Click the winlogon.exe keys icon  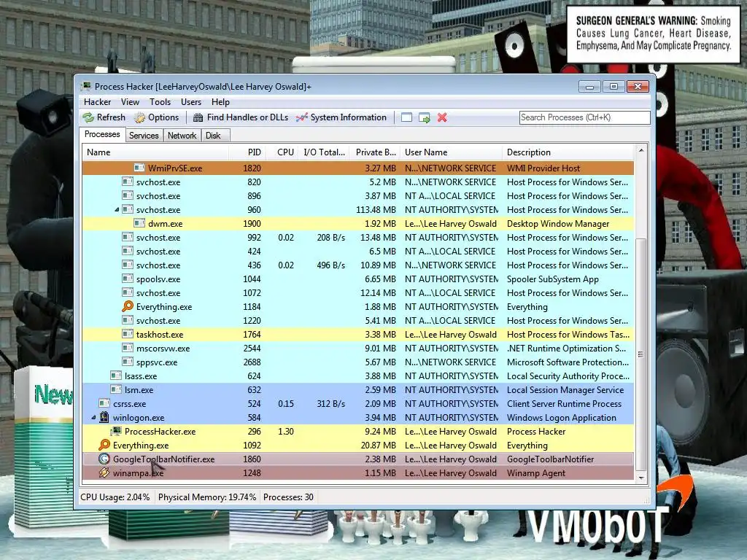pos(104,417)
